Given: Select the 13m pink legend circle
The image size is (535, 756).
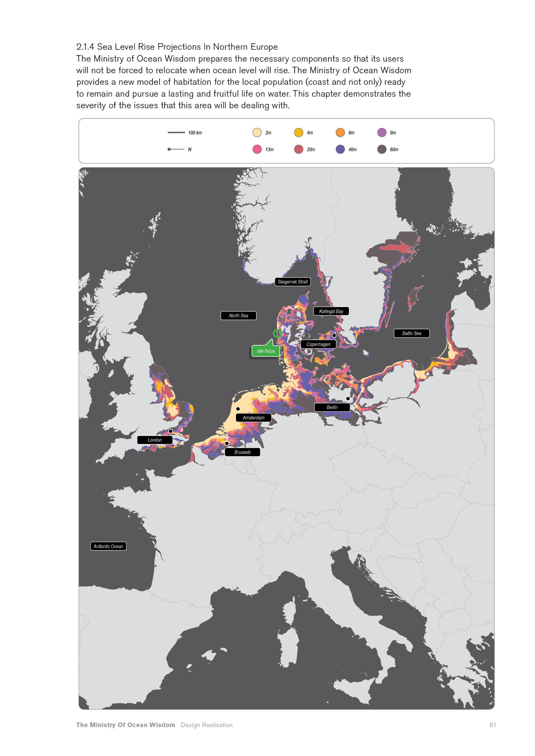Looking at the screenshot, I should [x=257, y=149].
